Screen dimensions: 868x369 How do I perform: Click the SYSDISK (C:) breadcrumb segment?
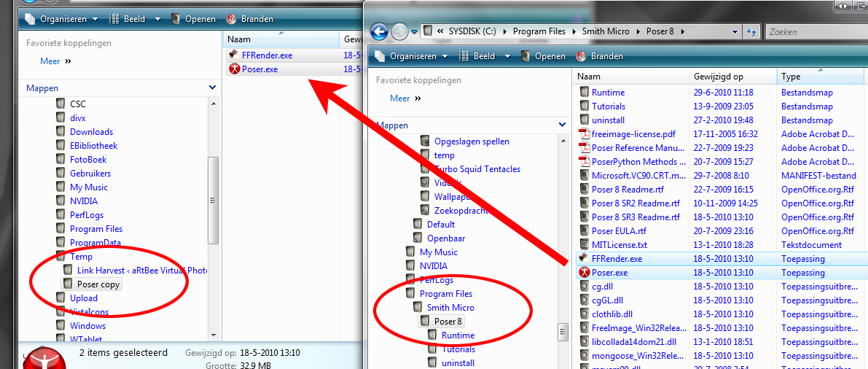tap(473, 31)
